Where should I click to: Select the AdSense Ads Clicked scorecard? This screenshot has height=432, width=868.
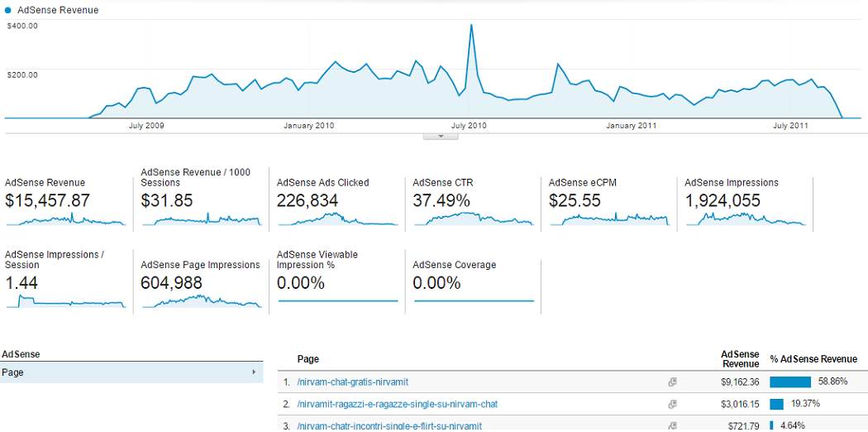[x=337, y=203]
